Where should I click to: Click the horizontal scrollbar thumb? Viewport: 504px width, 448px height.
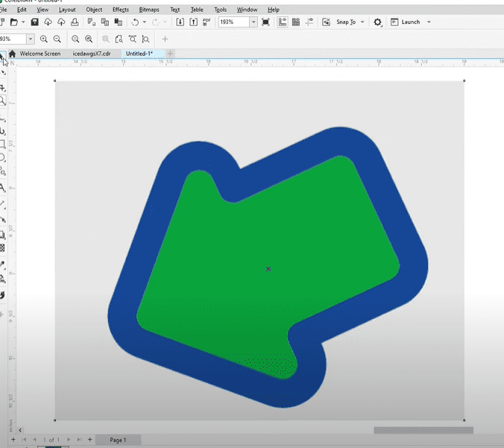[423, 430]
